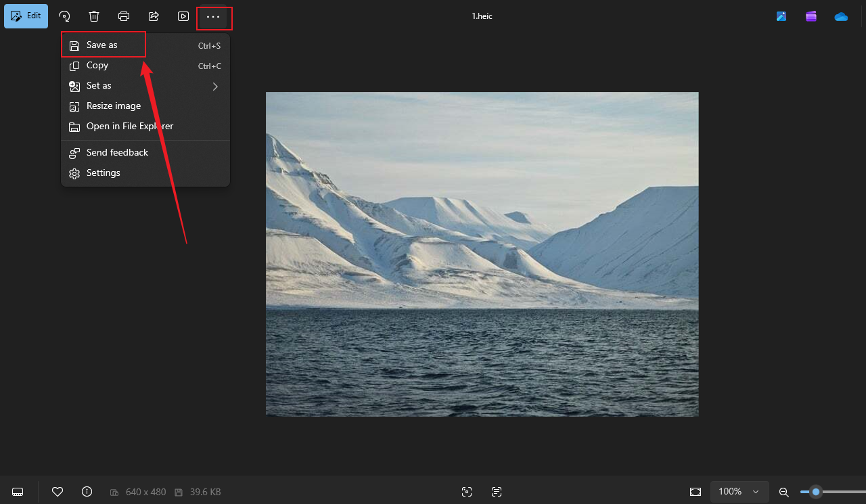
Task: Open the See more menu
Action: 214,16
